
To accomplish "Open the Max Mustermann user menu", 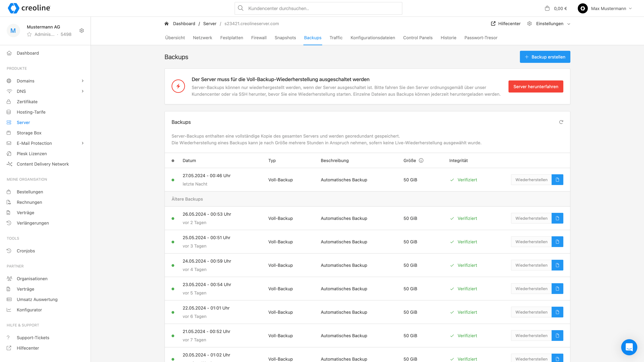I will pos(608,9).
